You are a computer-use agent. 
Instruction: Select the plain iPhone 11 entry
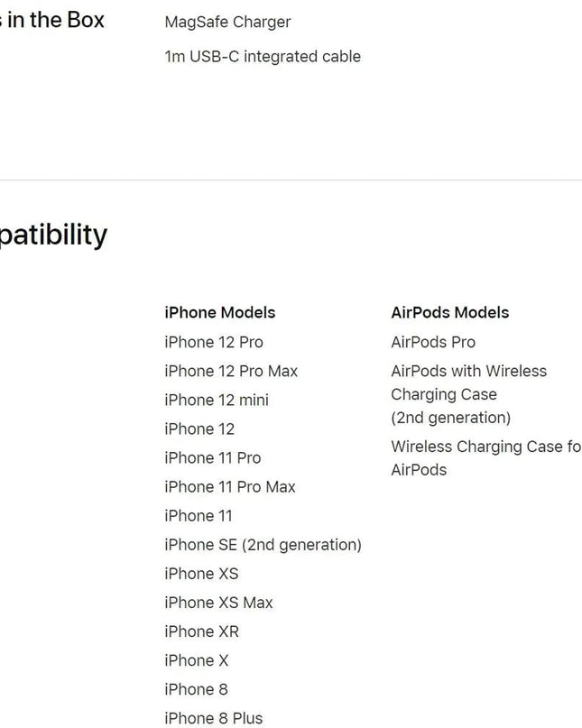point(198,516)
